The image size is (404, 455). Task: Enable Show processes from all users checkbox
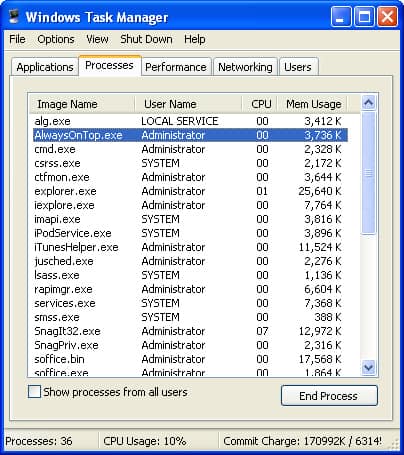[x=34, y=392]
